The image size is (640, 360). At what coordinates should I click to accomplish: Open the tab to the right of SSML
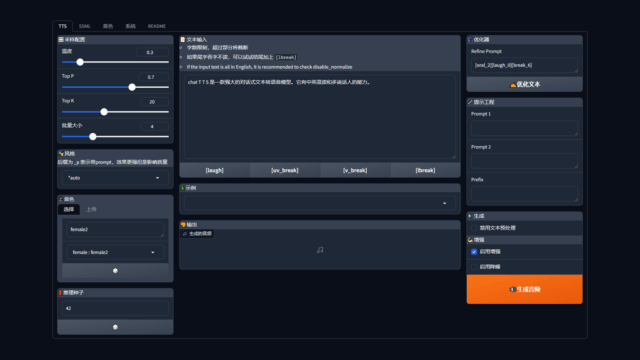point(108,26)
